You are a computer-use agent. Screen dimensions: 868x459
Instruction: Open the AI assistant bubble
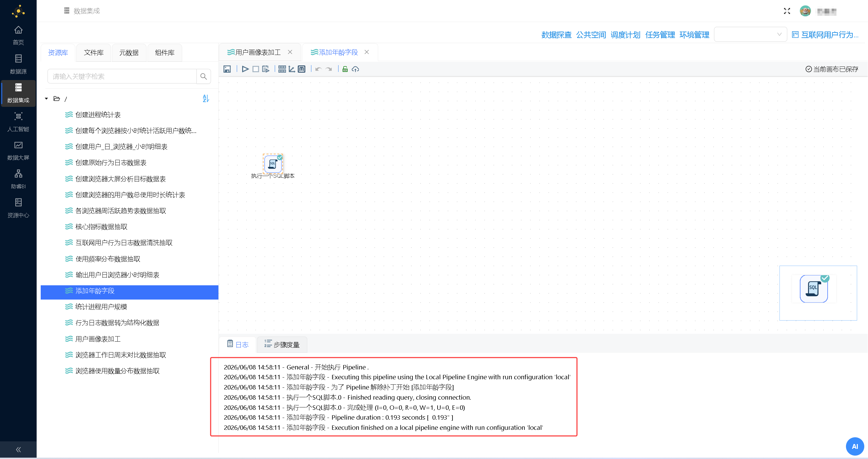tap(855, 446)
